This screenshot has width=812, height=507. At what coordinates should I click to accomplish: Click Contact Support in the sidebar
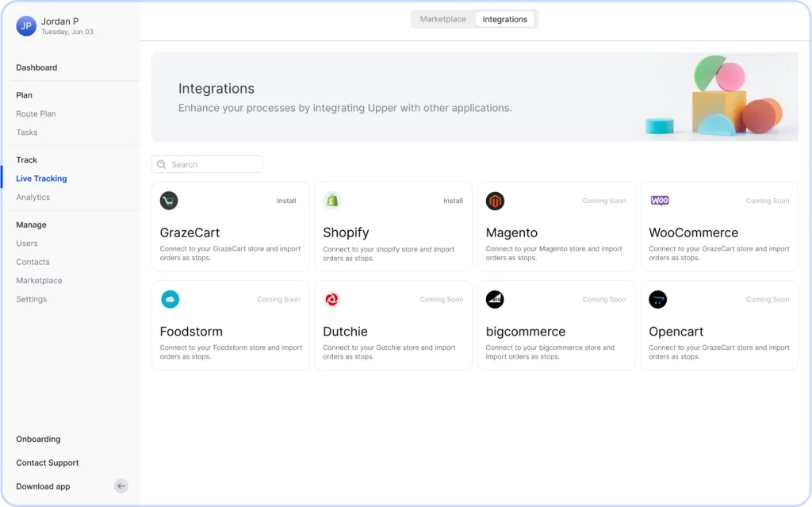tap(48, 463)
